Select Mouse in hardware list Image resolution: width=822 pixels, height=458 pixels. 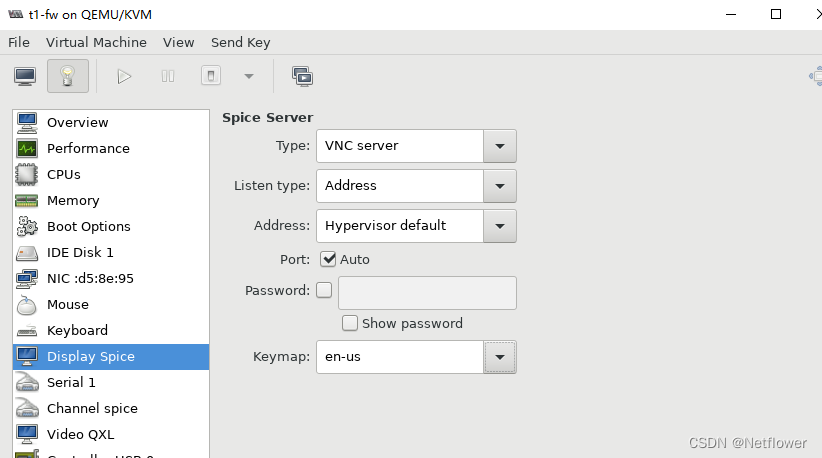coord(111,304)
